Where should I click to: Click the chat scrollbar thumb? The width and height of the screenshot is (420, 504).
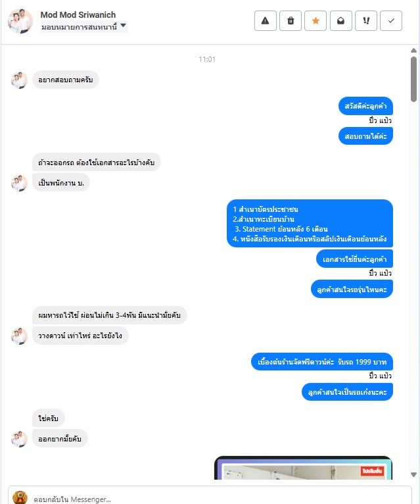tap(413, 80)
